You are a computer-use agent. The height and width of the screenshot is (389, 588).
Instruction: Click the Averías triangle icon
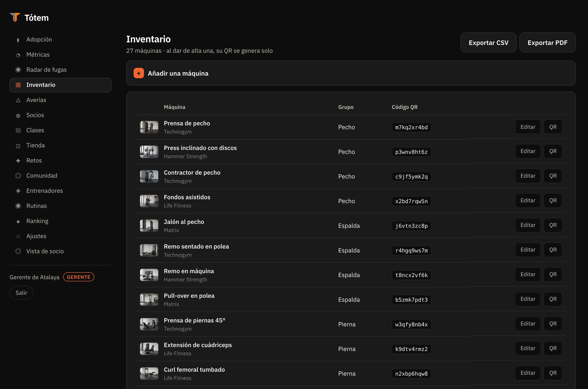18,100
